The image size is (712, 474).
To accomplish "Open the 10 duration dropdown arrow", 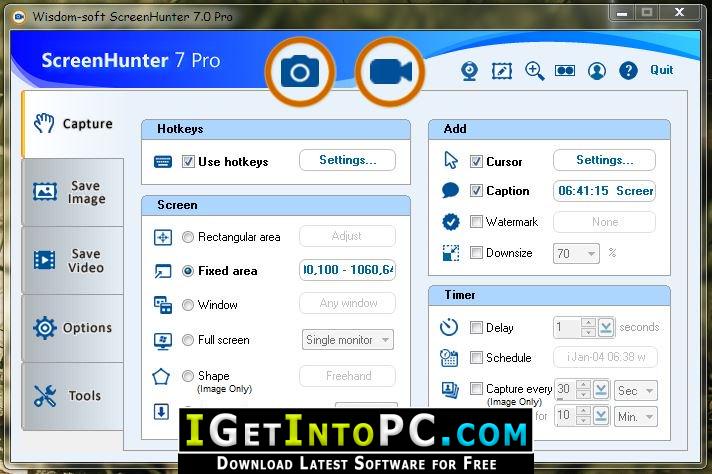I will click(601, 415).
